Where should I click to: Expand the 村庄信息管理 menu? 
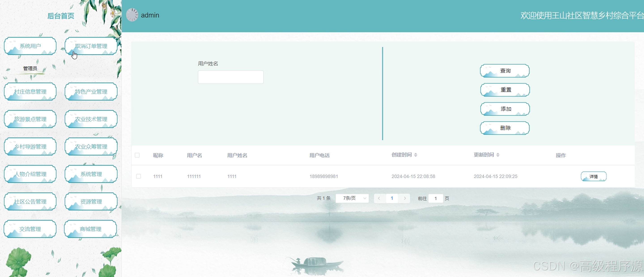30,92
